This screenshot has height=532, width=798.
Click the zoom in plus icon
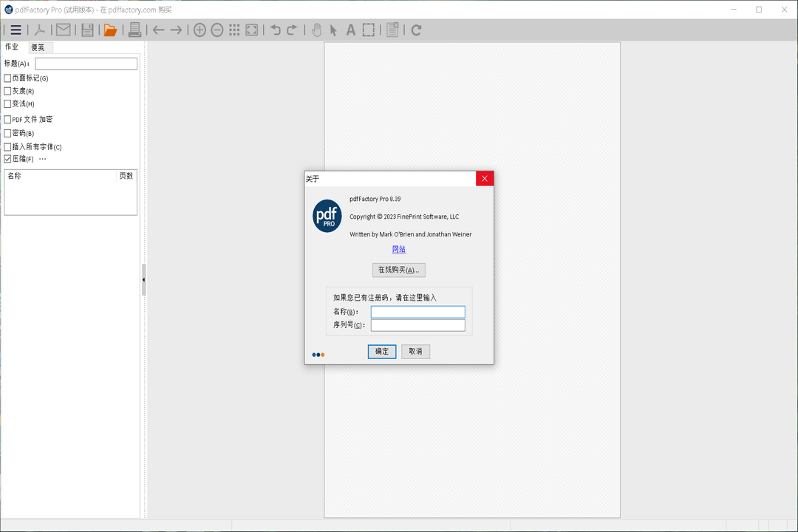point(199,30)
